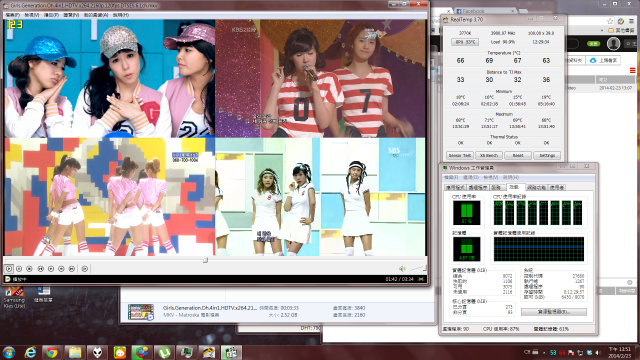Click the GPU temperature button in RealTemp
640x360 pixels.
click(465, 42)
